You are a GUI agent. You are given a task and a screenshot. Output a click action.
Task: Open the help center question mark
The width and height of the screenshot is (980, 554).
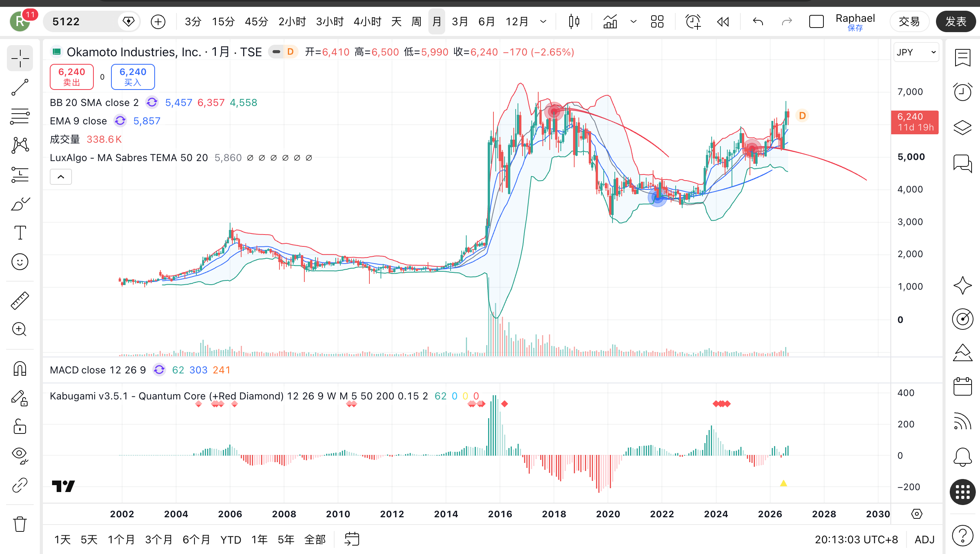point(962,535)
